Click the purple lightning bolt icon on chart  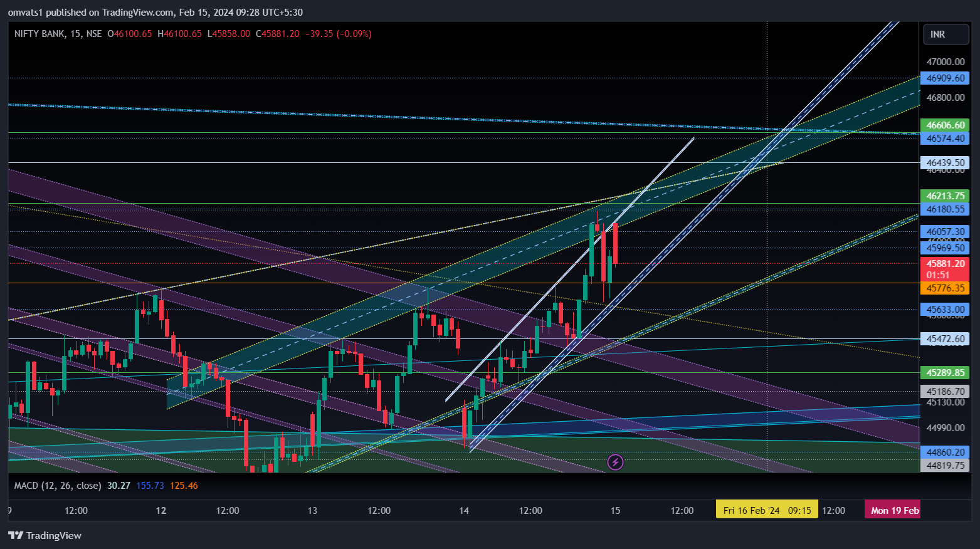pos(615,463)
